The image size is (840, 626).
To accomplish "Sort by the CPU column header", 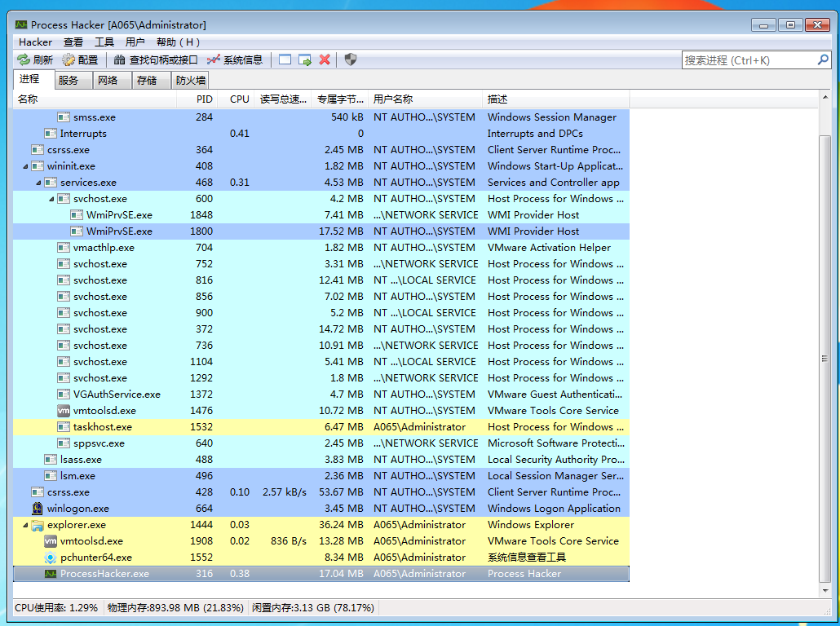I will [x=236, y=99].
